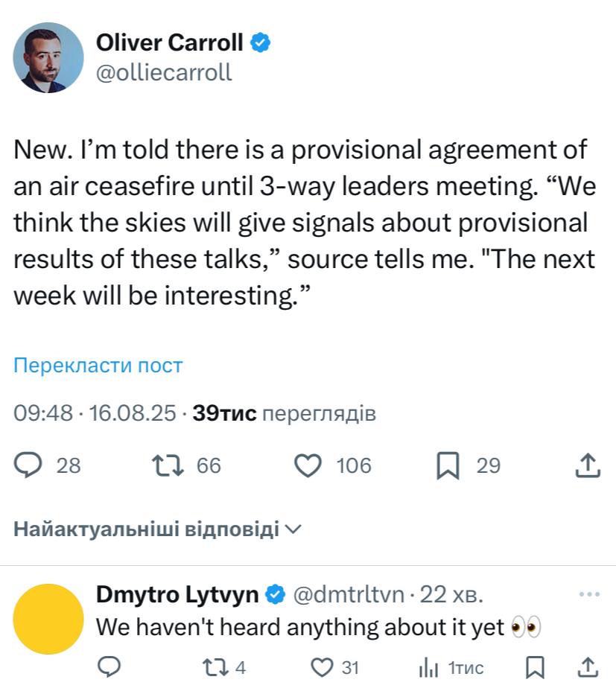Reply to Dmytro Lytvyn's comment
Image resolution: width=616 pixels, height=694 pixels.
click(109, 667)
